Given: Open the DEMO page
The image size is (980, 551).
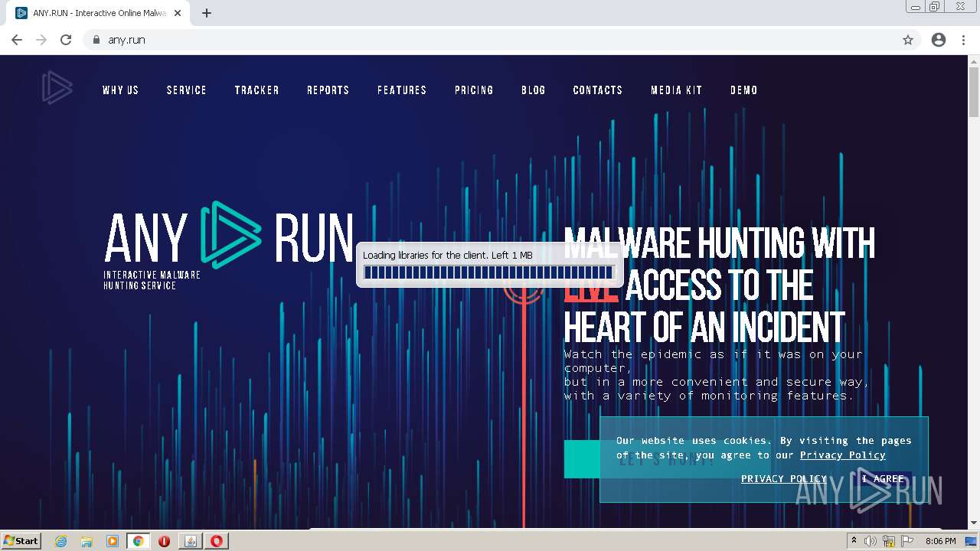Looking at the screenshot, I should point(744,90).
